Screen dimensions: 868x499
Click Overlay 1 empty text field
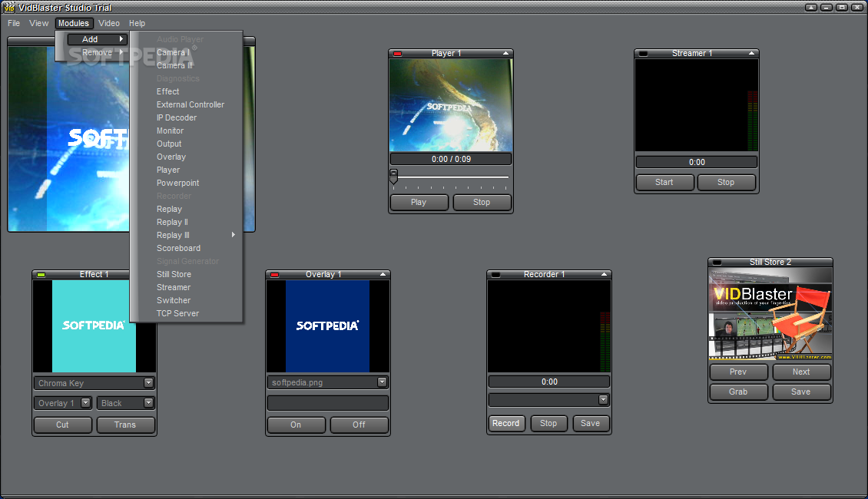[x=328, y=403]
